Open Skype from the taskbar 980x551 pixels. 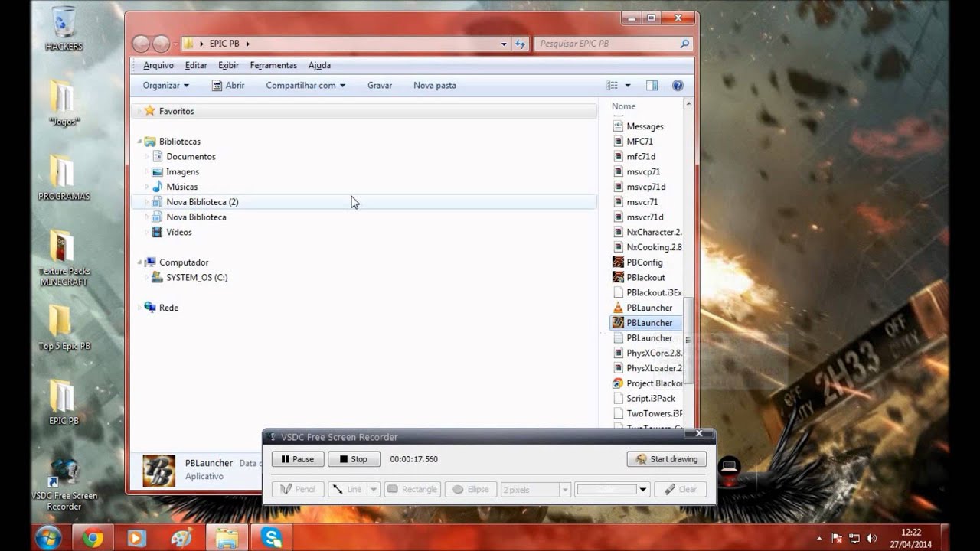[x=272, y=538]
